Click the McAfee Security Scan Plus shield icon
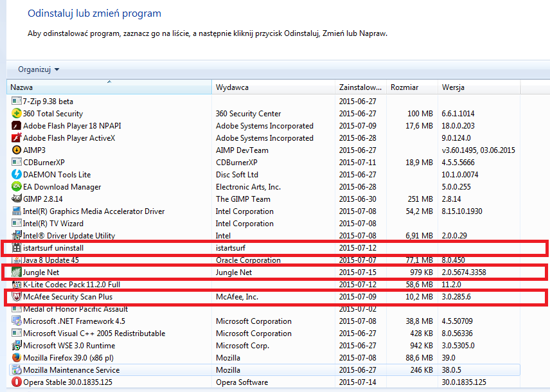Screen dimensions: 550x392 point(16,296)
